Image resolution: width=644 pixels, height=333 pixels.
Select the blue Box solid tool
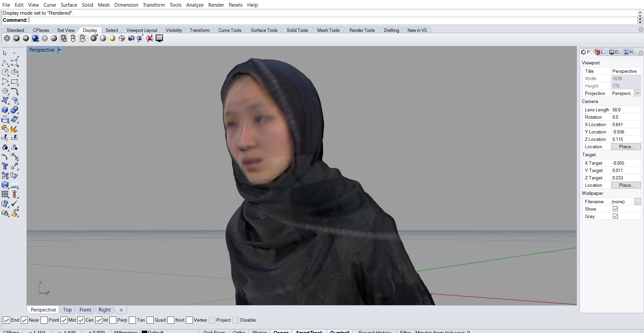(5, 110)
